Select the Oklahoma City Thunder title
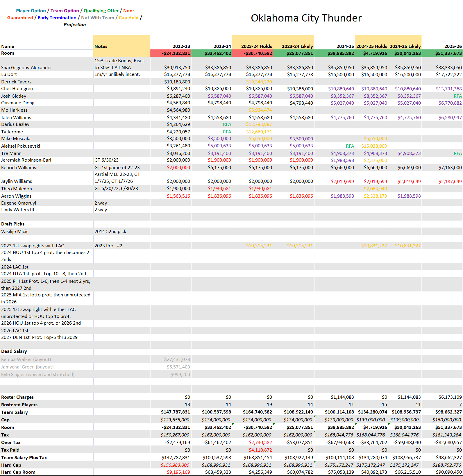Screen dimensions: 463x476 306,18
